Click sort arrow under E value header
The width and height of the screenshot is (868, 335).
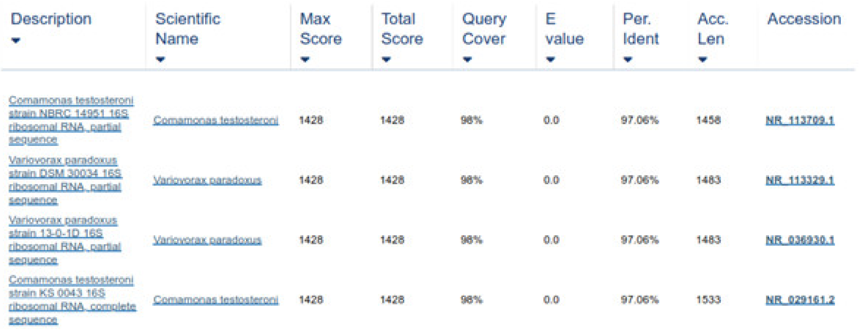tap(550, 60)
